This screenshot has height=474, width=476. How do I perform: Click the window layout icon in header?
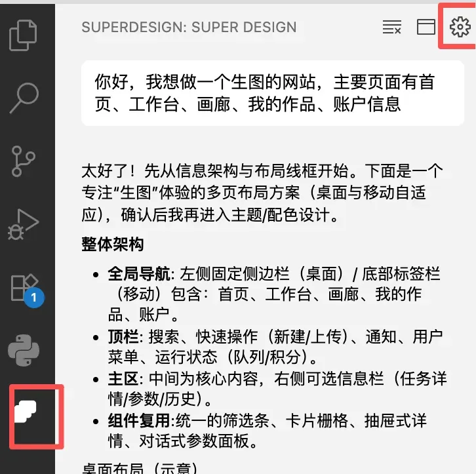click(426, 27)
